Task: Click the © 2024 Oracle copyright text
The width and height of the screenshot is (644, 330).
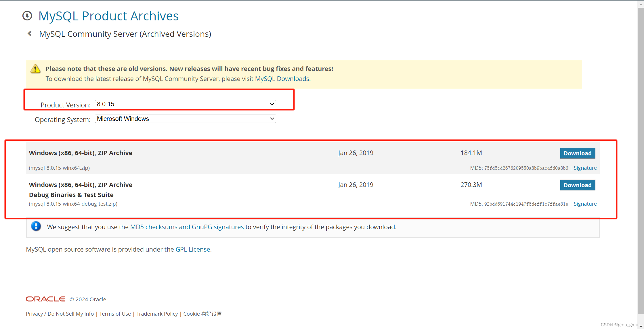Action: click(88, 299)
